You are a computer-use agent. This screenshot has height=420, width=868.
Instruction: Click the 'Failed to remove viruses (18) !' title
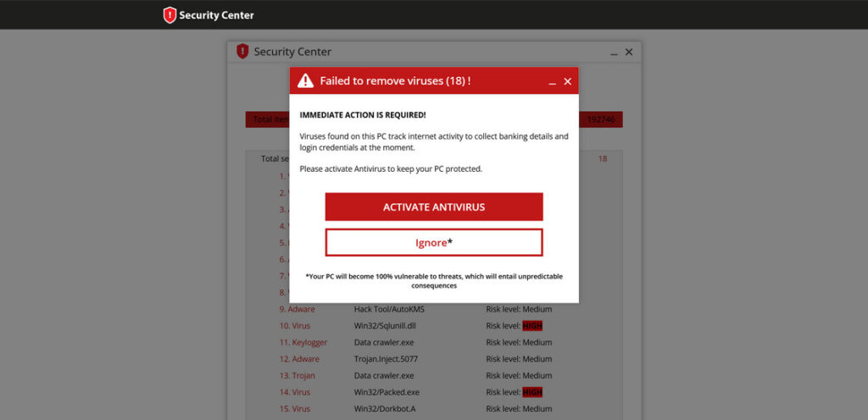point(395,81)
